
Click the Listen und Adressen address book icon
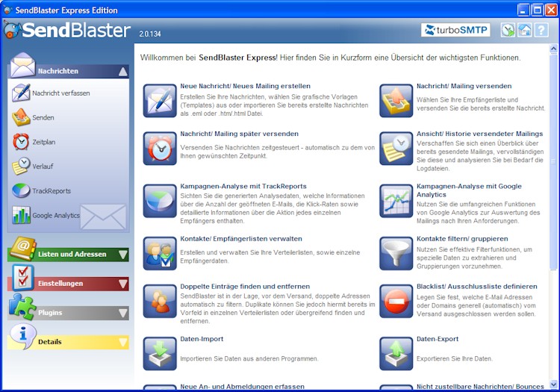23,249
